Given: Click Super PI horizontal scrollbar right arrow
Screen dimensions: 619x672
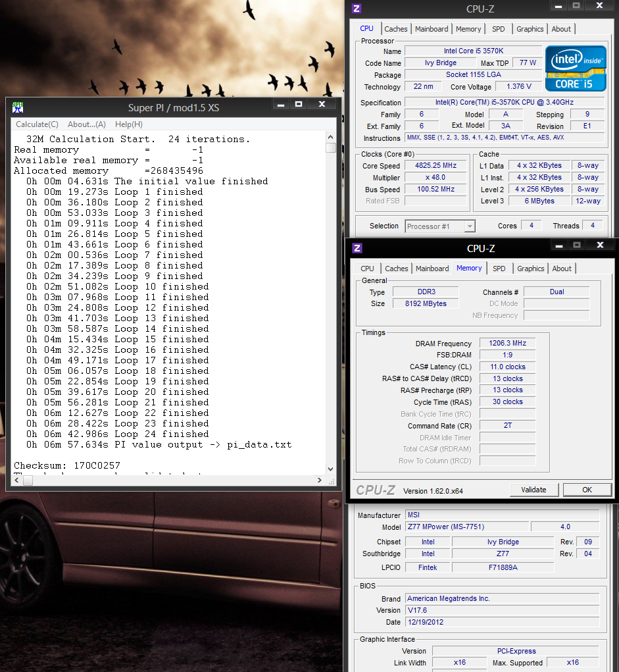Looking at the screenshot, I should (320, 480).
